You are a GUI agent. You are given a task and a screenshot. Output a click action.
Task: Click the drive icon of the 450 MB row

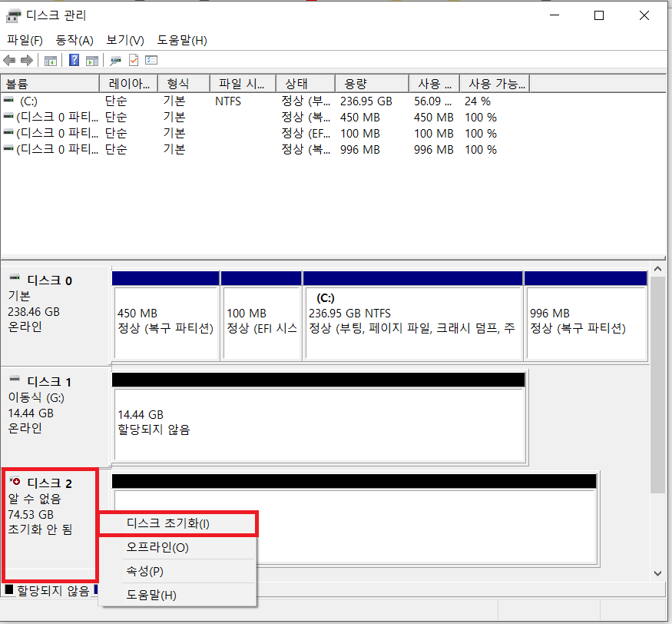click(x=8, y=116)
